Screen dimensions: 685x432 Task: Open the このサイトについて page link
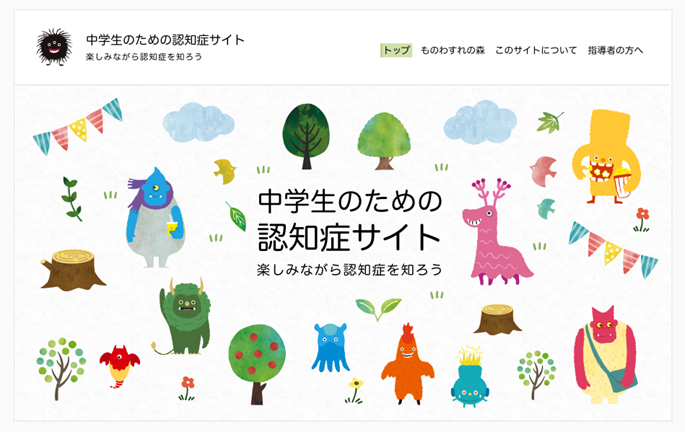point(536,50)
